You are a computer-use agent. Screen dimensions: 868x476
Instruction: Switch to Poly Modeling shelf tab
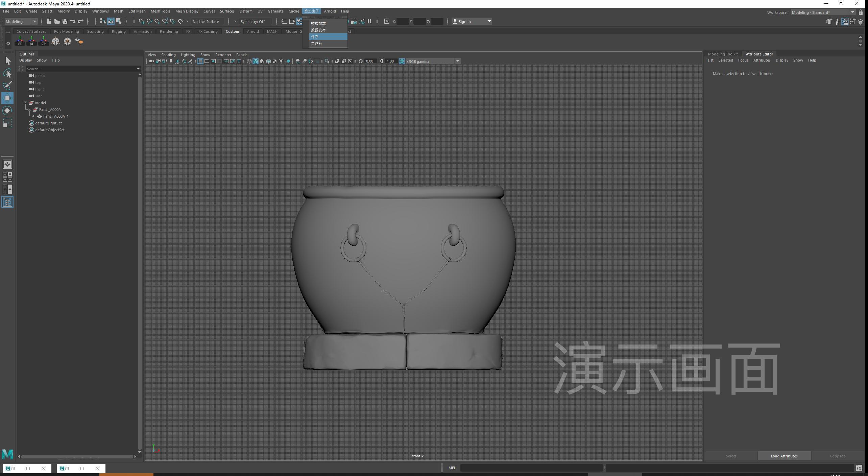tap(66, 31)
